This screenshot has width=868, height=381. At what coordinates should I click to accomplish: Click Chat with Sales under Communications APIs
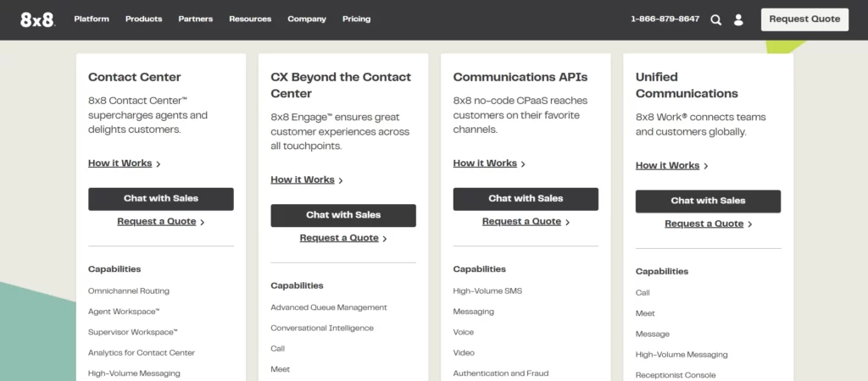[x=526, y=198]
